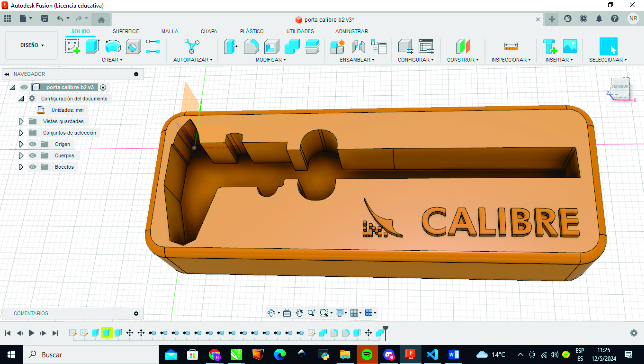Open the Configuration Table icon
Image resolution: width=644 pixels, height=364 pixels.
coord(426,46)
